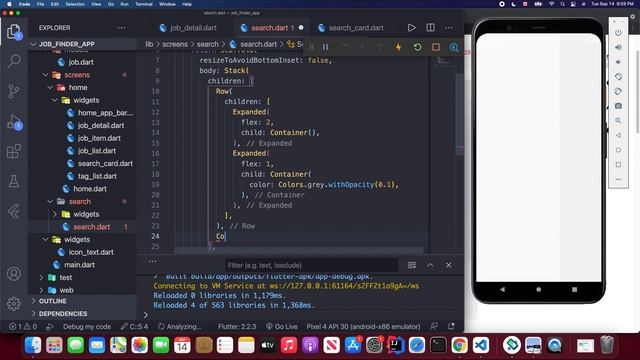Open the Explorer view in activity bar
640x360 pixels.
(14, 31)
